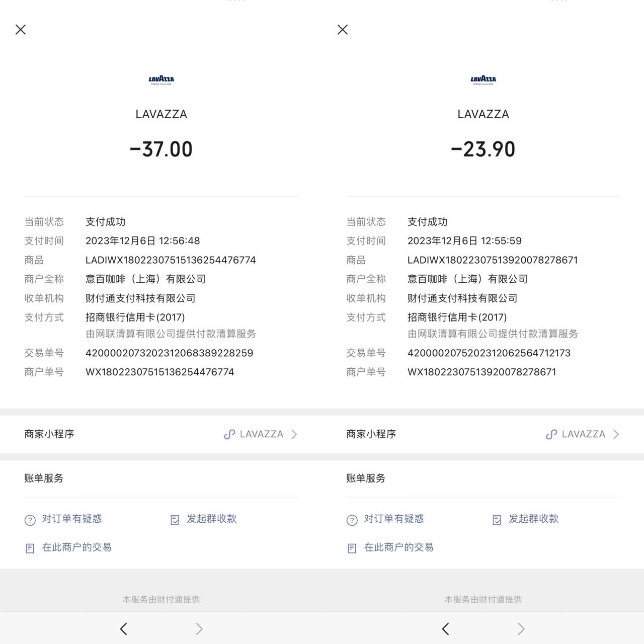Go forward using arrow under -23.90 receipt
The height and width of the screenshot is (644, 644).
pyautogui.click(x=521, y=628)
